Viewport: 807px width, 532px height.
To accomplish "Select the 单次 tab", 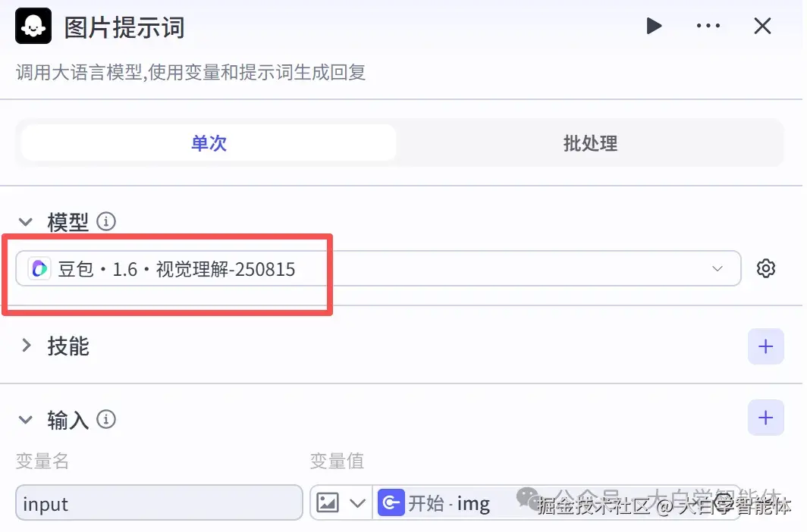I will (x=209, y=143).
